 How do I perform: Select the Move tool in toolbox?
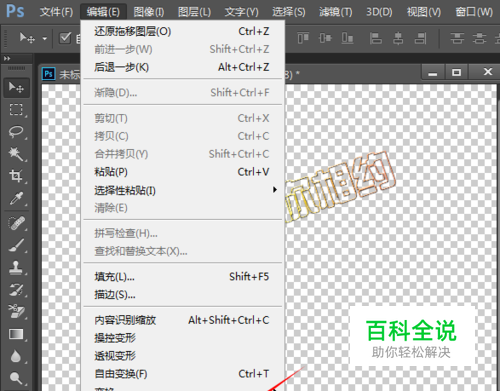(x=16, y=88)
